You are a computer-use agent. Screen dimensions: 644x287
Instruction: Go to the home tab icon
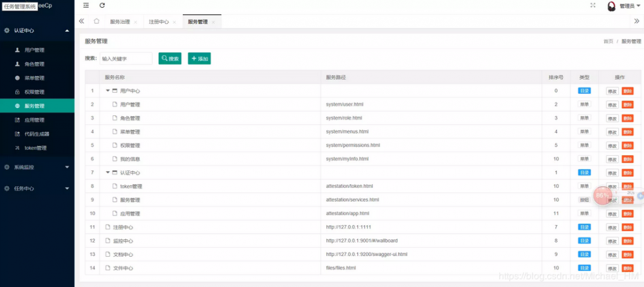[x=97, y=21]
